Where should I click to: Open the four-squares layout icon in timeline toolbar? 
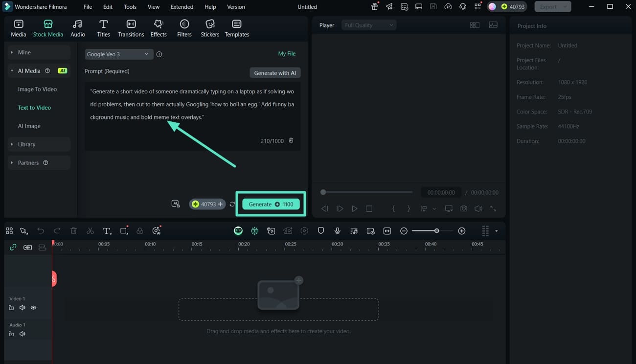(x=9, y=231)
